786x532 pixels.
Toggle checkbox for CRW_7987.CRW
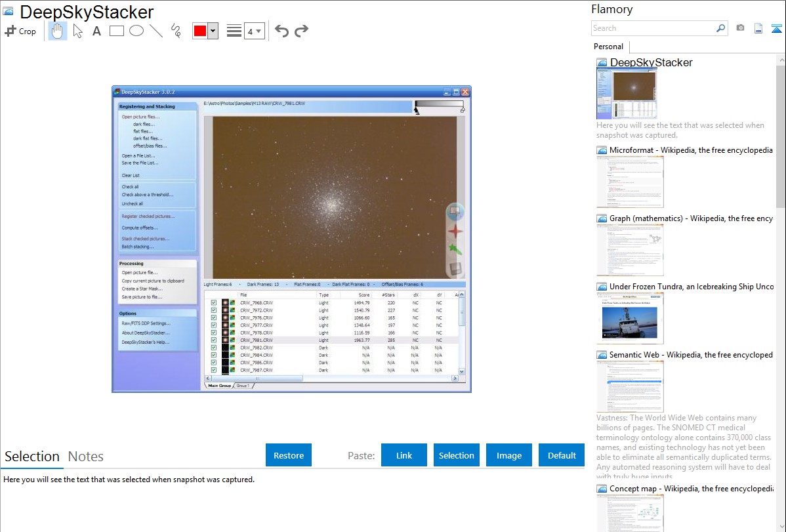point(214,370)
